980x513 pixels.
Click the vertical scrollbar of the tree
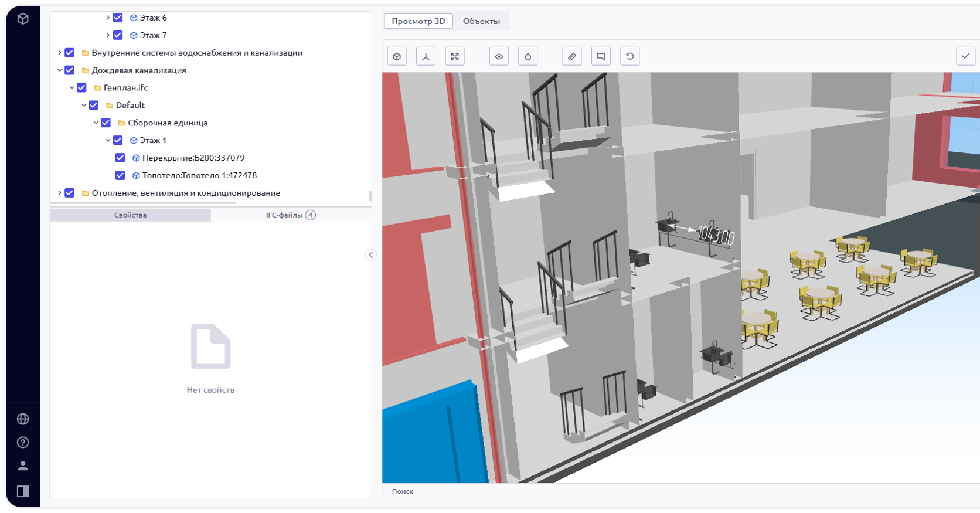[370, 196]
